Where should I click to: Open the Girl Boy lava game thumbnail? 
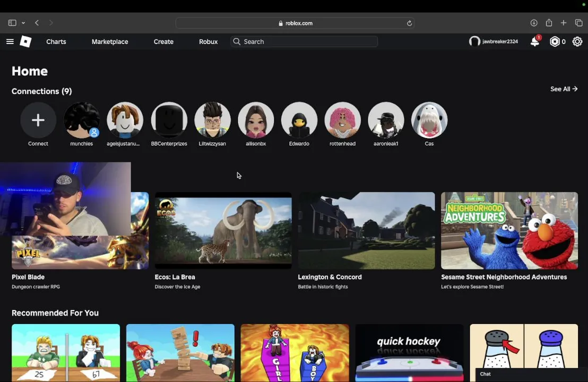coord(295,353)
